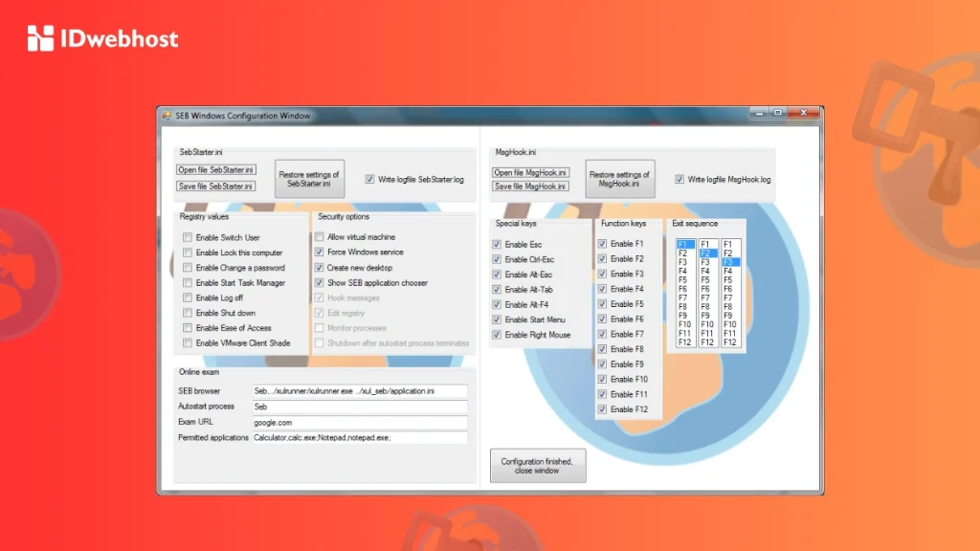Image resolution: width=980 pixels, height=551 pixels.
Task: Click the SEB browser path field
Action: pos(360,391)
